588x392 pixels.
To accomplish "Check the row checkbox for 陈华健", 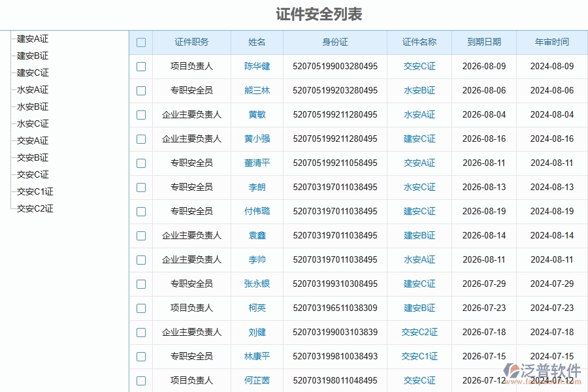I will pyautogui.click(x=141, y=67).
